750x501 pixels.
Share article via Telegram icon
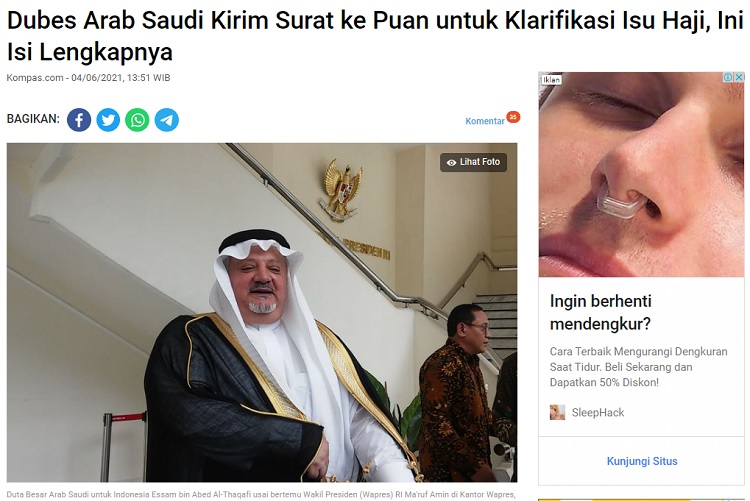pos(166,120)
